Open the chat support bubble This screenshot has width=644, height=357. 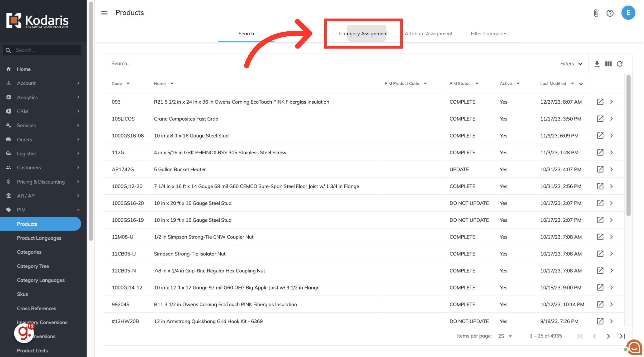(634, 348)
